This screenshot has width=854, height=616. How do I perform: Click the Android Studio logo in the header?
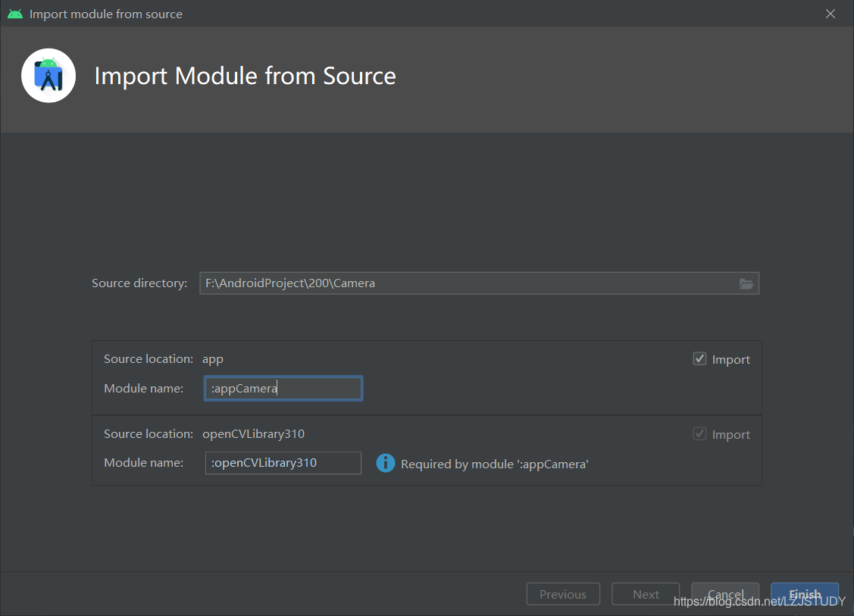tap(48, 75)
